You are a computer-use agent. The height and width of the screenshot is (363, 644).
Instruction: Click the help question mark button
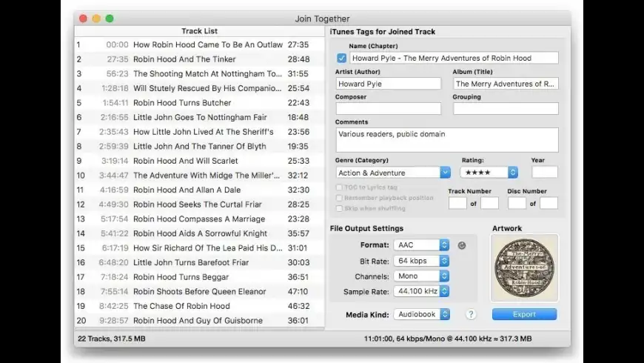point(470,314)
